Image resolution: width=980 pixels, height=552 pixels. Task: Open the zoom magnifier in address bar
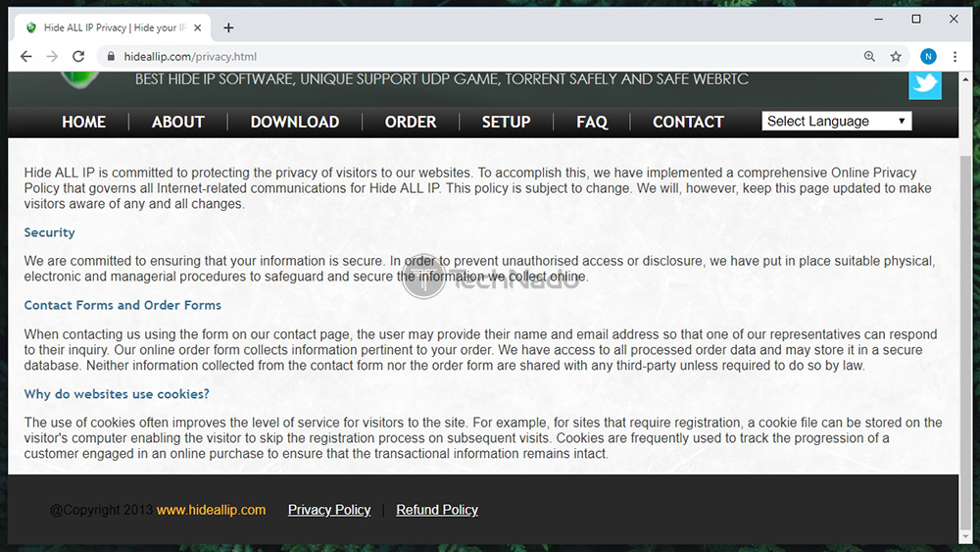point(869,56)
